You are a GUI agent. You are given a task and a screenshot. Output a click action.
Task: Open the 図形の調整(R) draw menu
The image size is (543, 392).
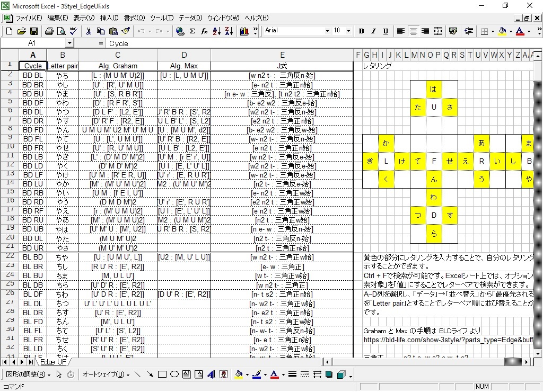click(28, 375)
